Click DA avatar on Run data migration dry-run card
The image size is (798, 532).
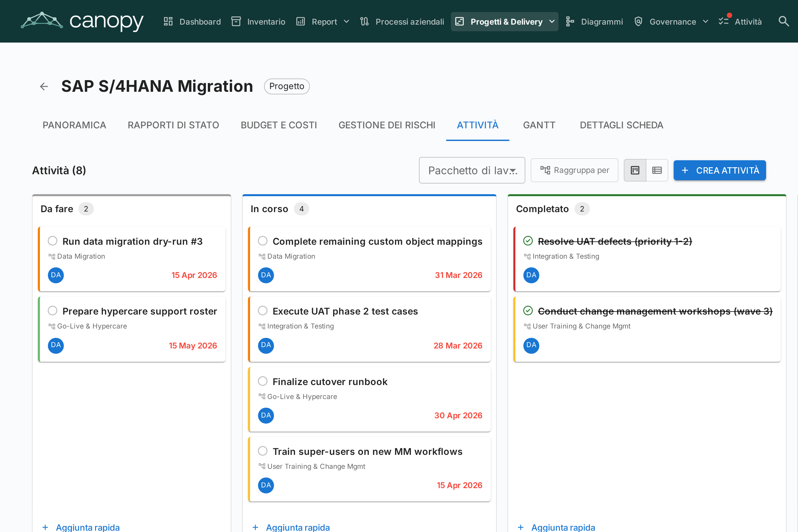click(56, 275)
